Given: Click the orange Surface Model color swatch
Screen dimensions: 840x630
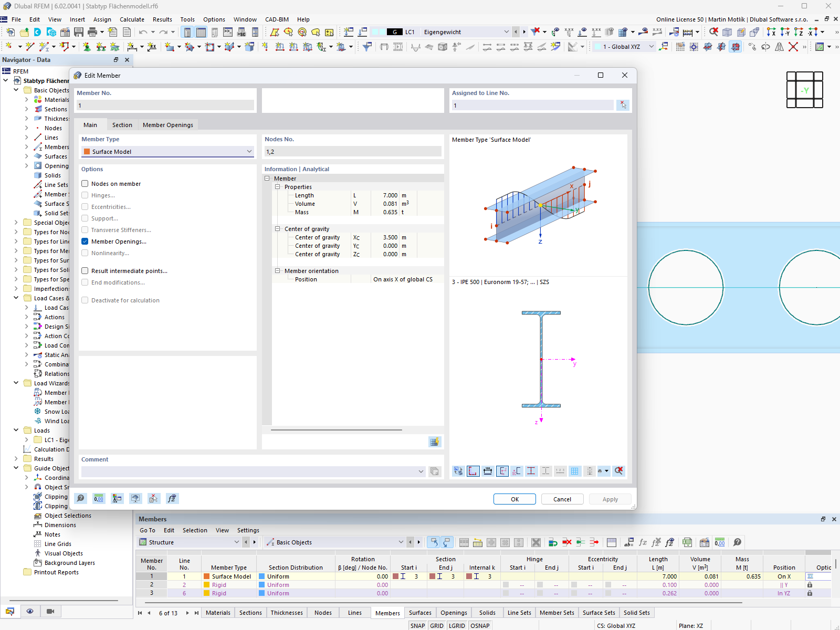Looking at the screenshot, I should click(87, 152).
